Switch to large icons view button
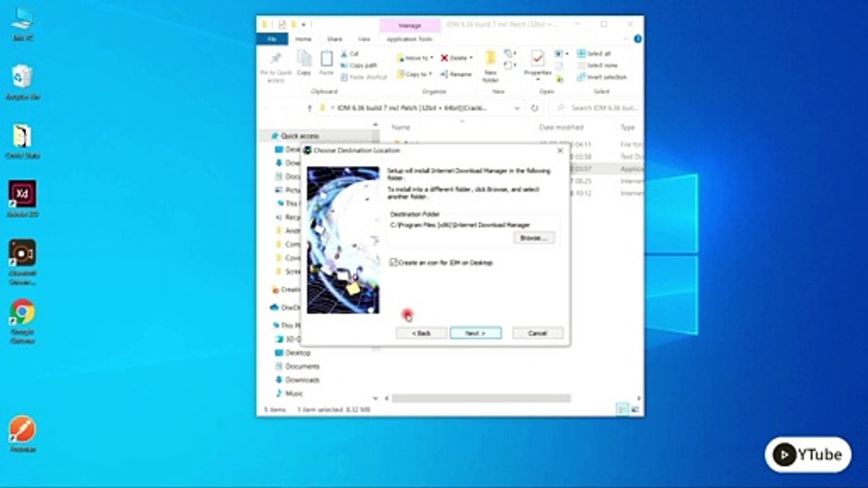The image size is (868, 488). [635, 409]
